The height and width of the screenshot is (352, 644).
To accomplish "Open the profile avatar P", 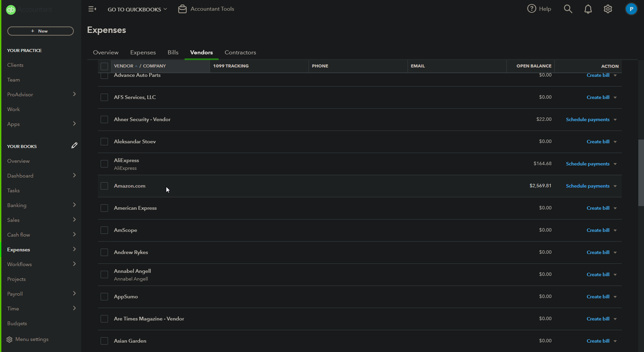I will pyautogui.click(x=631, y=9).
